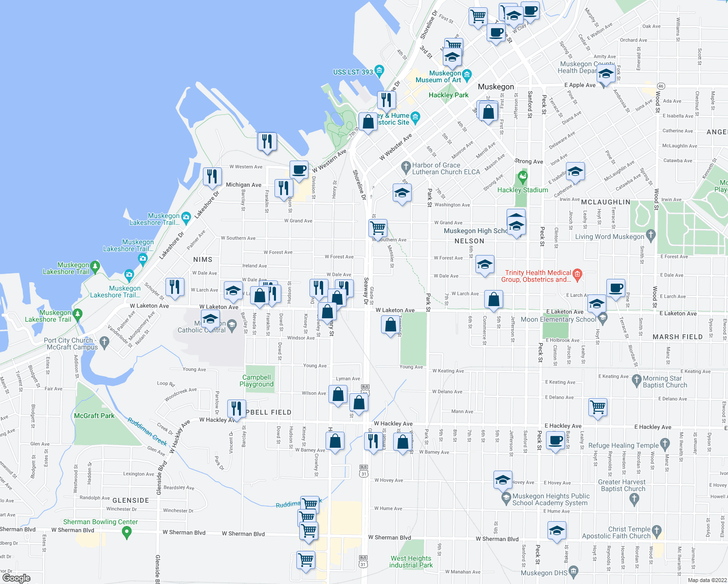Select the Christ Temple Apostolic Faith Church marker

coord(656,530)
